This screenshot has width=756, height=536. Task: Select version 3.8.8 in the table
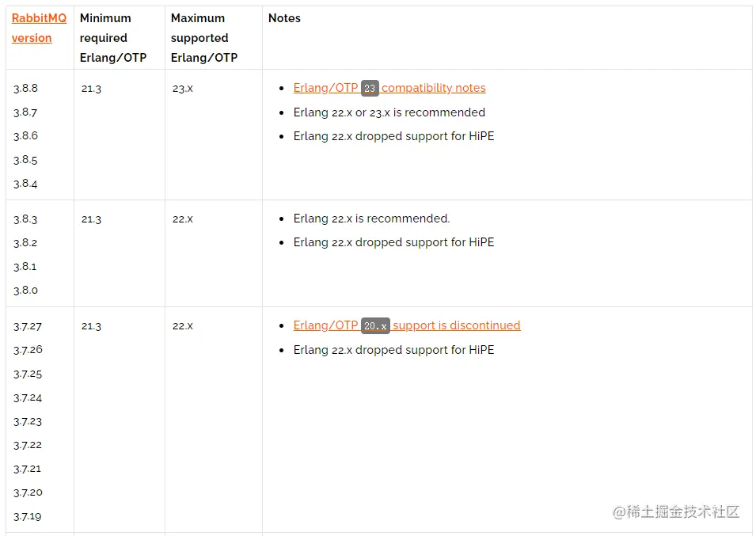click(x=25, y=88)
